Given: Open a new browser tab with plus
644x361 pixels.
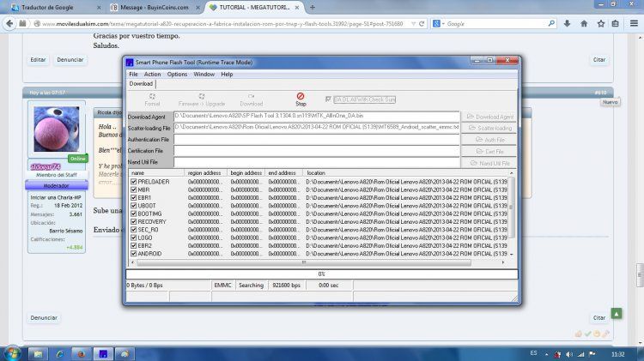Looking at the screenshot, I should (x=313, y=8).
